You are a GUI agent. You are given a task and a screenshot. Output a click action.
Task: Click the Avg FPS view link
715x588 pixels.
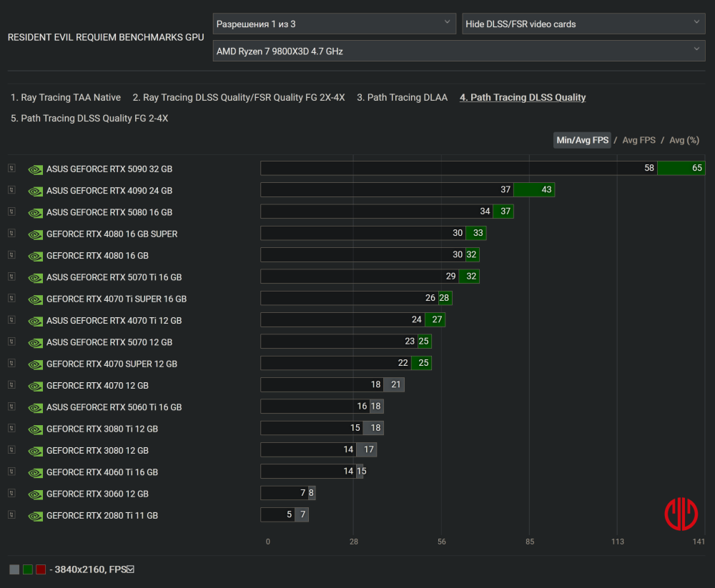pyautogui.click(x=638, y=140)
